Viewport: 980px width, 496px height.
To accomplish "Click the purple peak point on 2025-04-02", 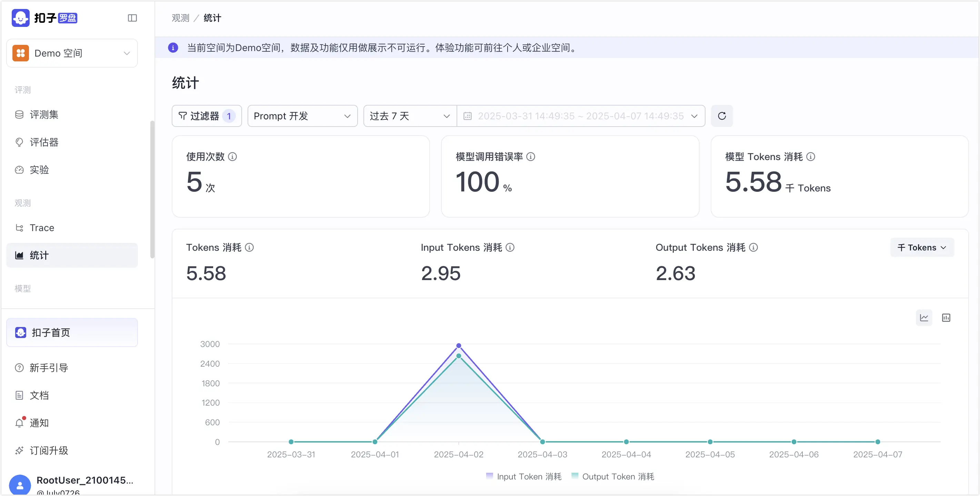I will 458,346.
